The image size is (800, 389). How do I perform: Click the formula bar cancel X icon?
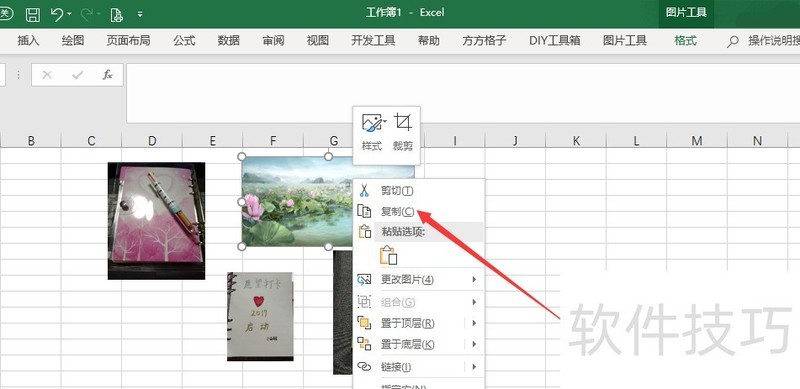click(47, 75)
